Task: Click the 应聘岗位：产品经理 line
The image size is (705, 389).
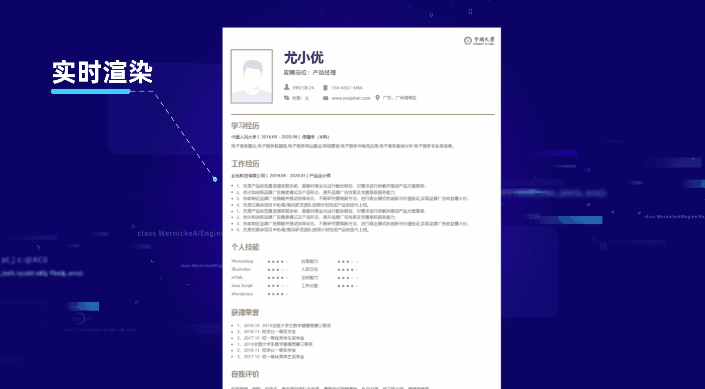Action: 310,72
